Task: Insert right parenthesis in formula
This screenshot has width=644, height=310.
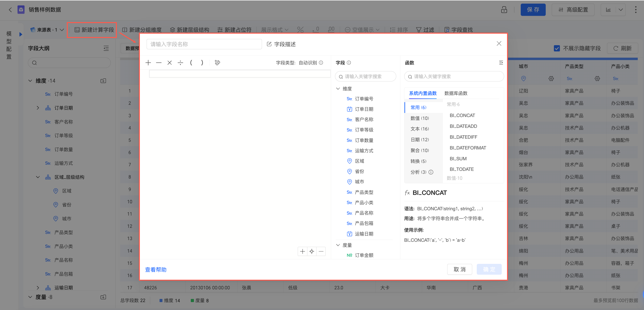Action: (202, 63)
